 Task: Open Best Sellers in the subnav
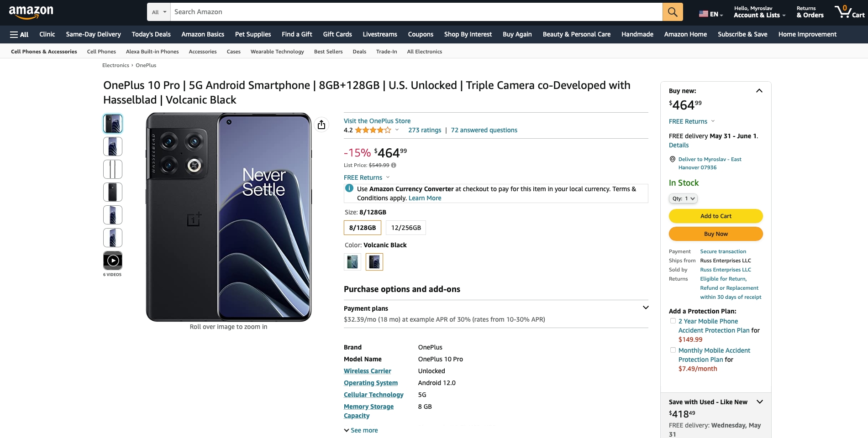tap(328, 52)
